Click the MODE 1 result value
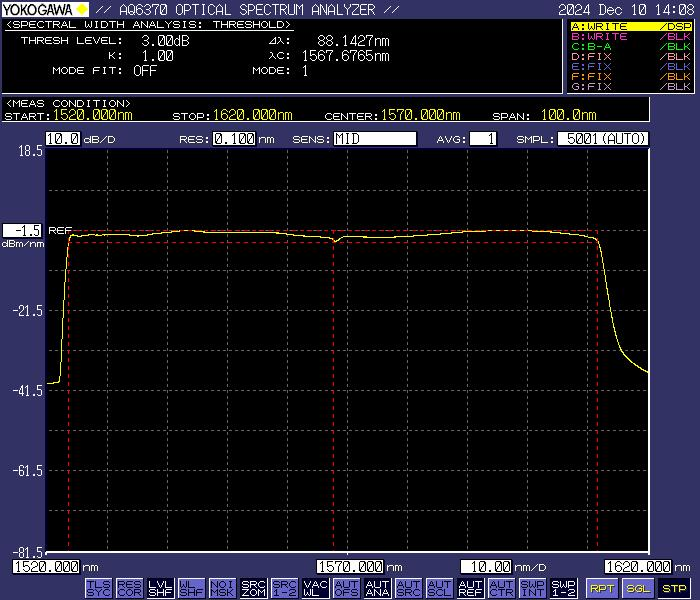This screenshot has height=600, width=700. click(305, 71)
